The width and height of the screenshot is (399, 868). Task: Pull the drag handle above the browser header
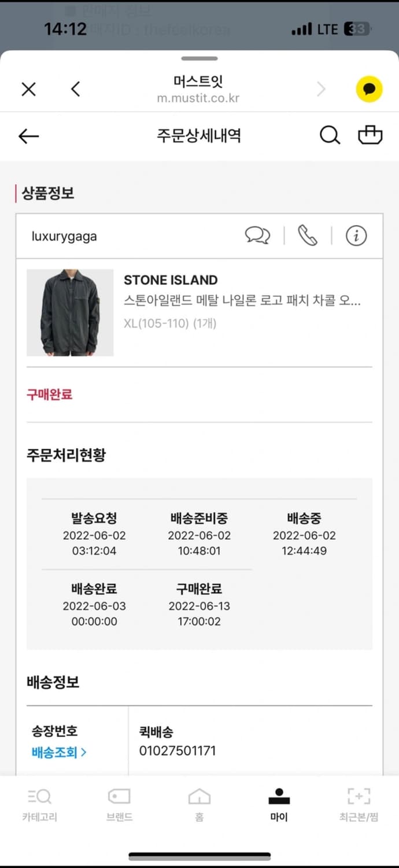click(199, 57)
